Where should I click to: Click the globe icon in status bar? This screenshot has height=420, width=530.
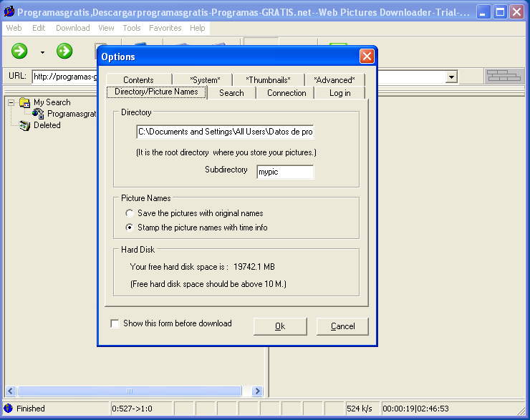coord(8,409)
